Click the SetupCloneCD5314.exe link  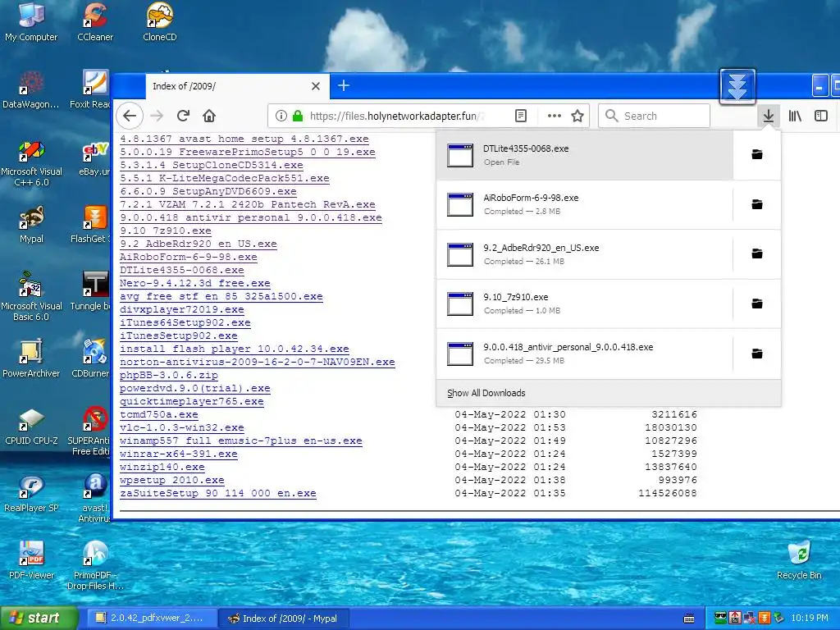[211, 165]
